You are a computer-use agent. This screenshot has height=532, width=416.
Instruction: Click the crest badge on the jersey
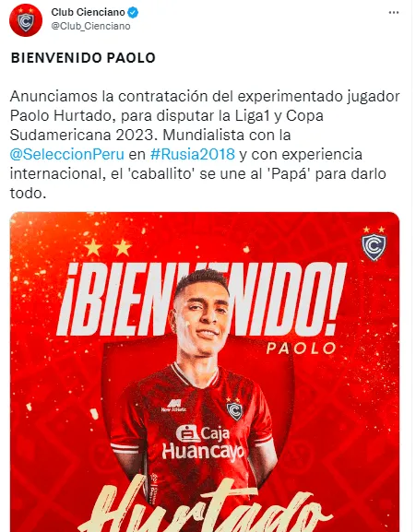tap(234, 409)
